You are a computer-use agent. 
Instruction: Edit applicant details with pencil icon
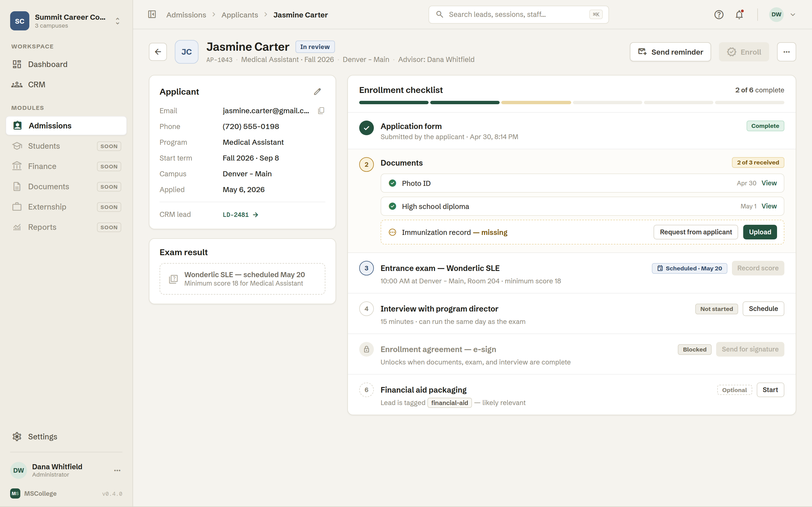[x=317, y=92]
